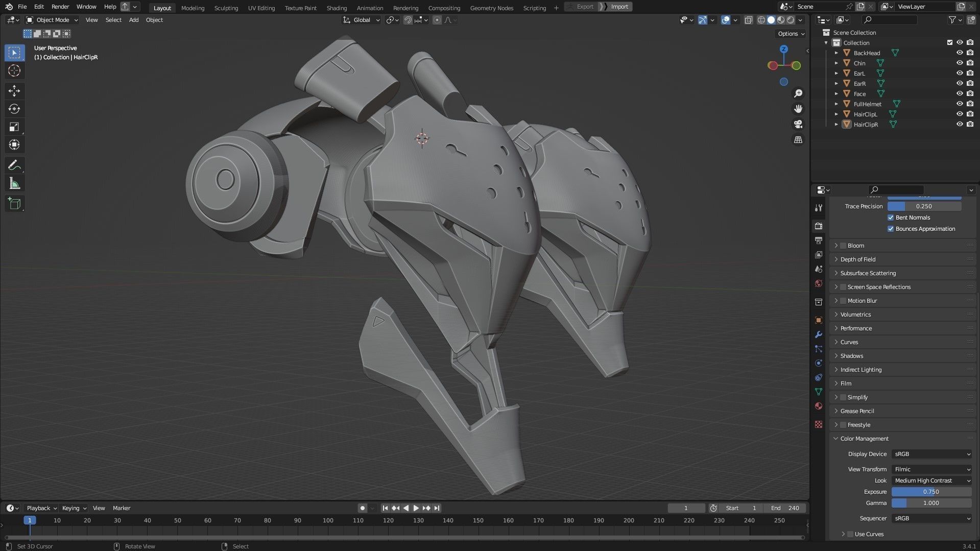Select the Measure tool
The width and height of the screenshot is (980, 551).
tap(14, 183)
